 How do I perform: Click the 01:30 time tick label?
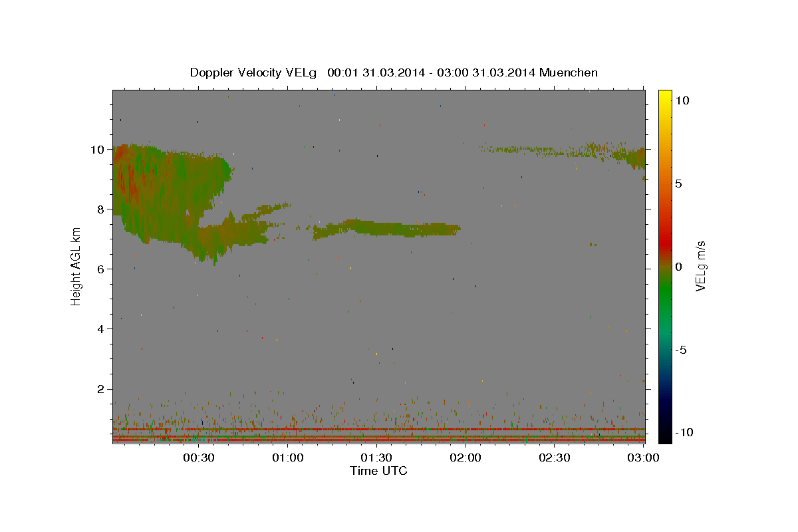[376, 458]
